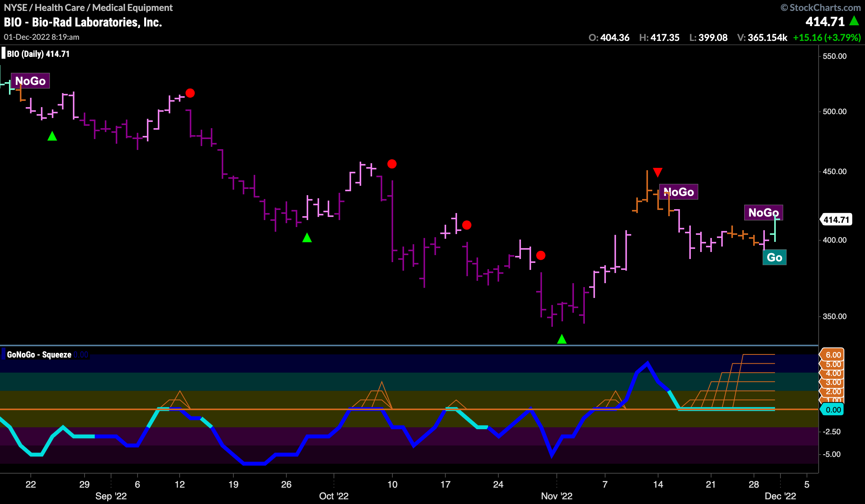The width and height of the screenshot is (865, 504).
Task: Click the date label 21 on the time axis
Action: coord(711,484)
